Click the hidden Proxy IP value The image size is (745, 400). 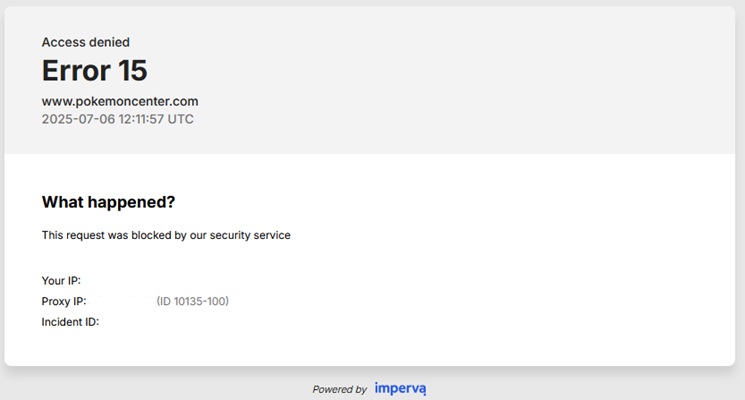(122, 301)
